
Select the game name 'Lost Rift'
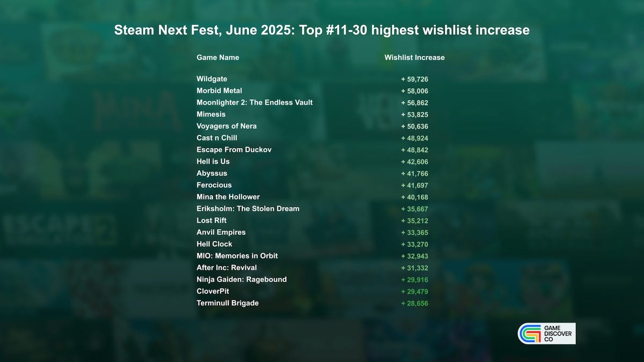pyautogui.click(x=211, y=220)
